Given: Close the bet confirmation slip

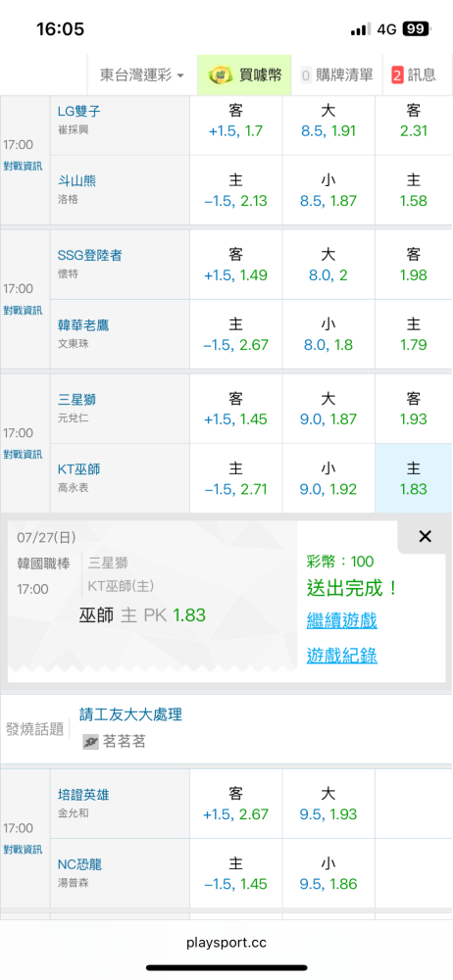Looking at the screenshot, I should click(x=425, y=536).
